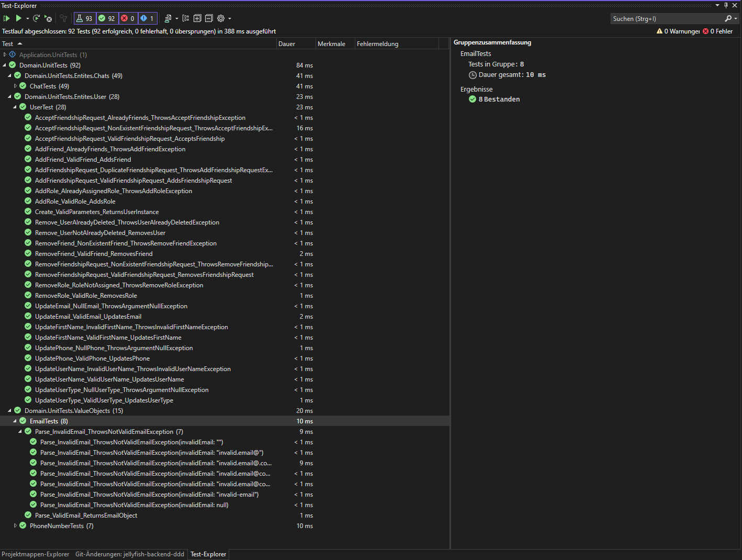Expand Application.UnitTests node
The height and width of the screenshot is (560, 742).
pyautogui.click(x=5, y=54)
